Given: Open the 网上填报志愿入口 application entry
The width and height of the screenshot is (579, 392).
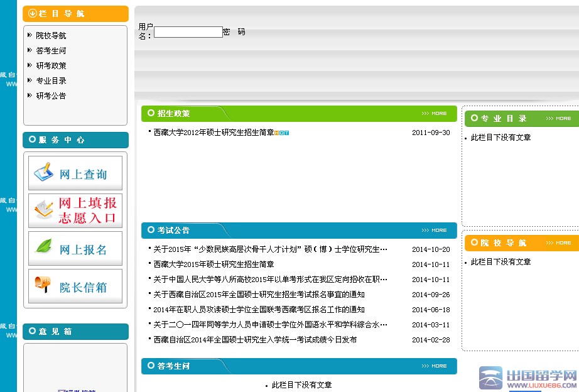Looking at the screenshot, I should tap(44, 209).
